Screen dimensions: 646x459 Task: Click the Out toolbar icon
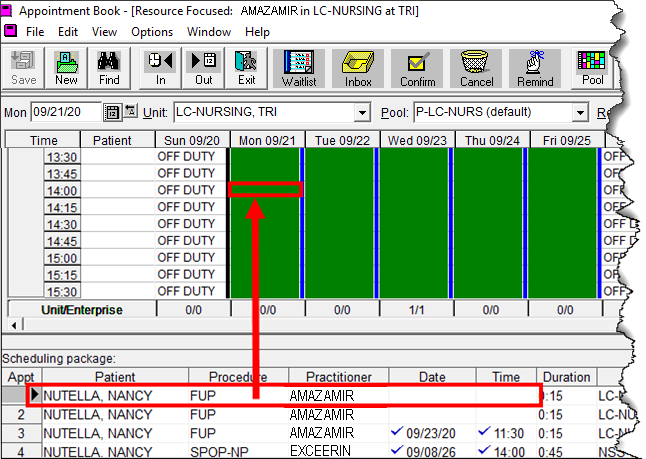204,68
